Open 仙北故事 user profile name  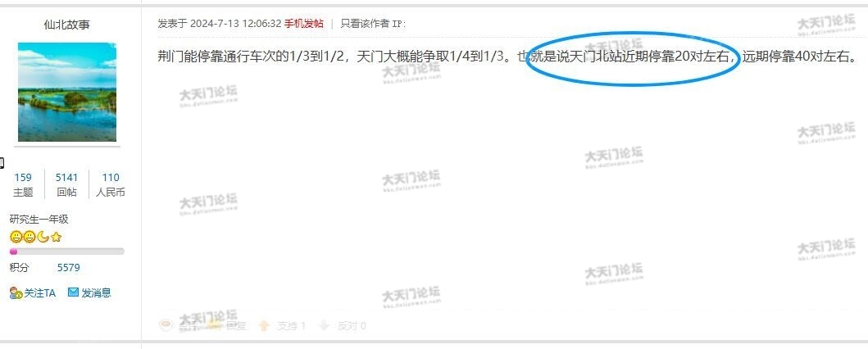point(67,25)
